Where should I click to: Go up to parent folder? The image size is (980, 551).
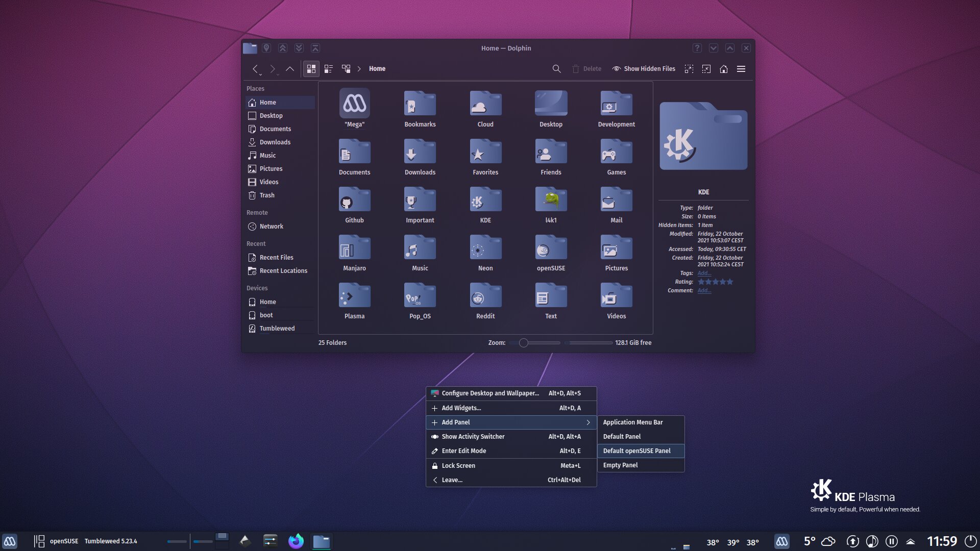click(290, 69)
